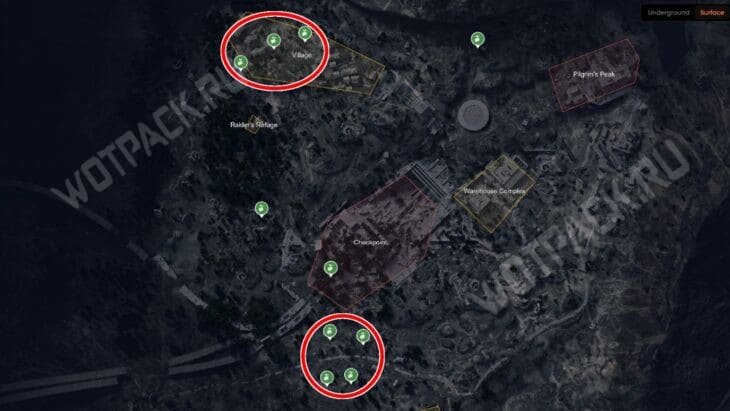Click the green marker closest to Village label
The image size is (730, 411).
click(x=305, y=34)
